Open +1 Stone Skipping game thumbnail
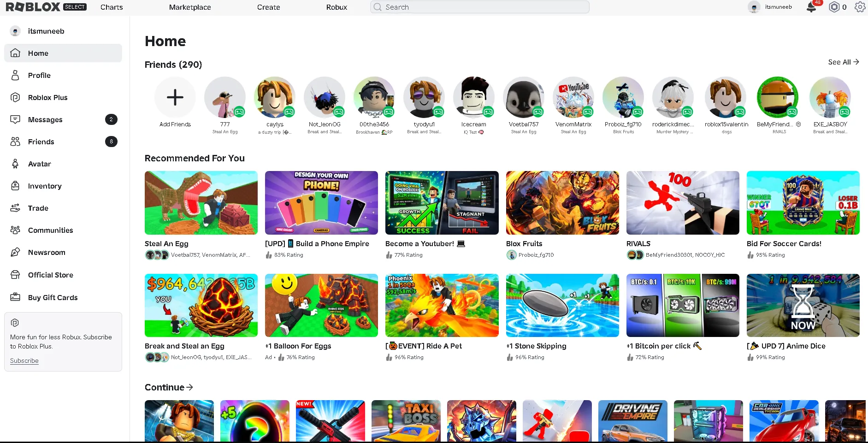868x443 pixels. pos(562,305)
